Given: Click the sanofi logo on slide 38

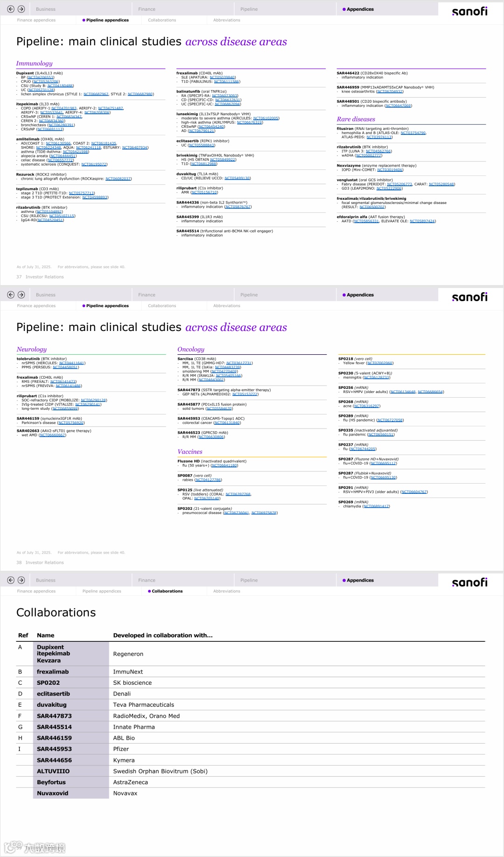Looking at the screenshot, I should (469, 296).
